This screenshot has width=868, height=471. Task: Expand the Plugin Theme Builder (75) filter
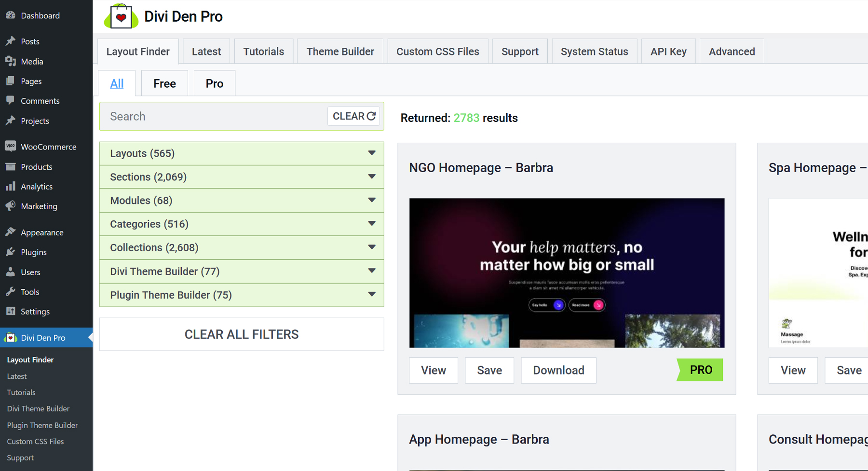(x=242, y=295)
